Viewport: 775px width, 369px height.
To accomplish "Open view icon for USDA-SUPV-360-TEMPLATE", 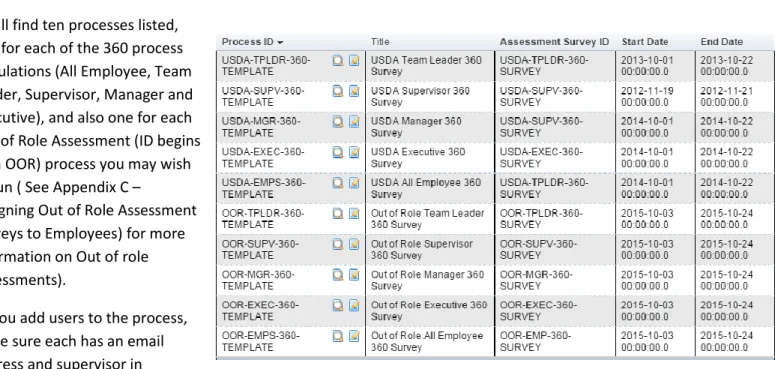I will (x=338, y=91).
